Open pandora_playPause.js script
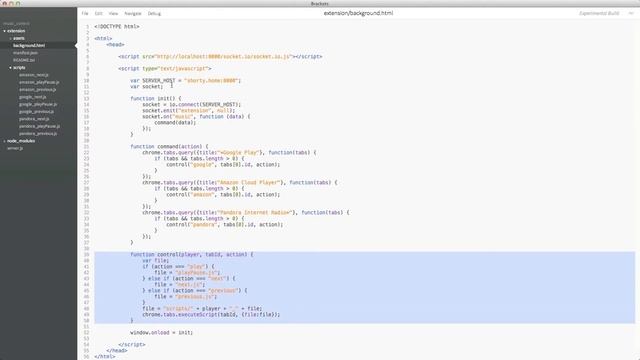The image size is (640, 360). tap(40, 126)
